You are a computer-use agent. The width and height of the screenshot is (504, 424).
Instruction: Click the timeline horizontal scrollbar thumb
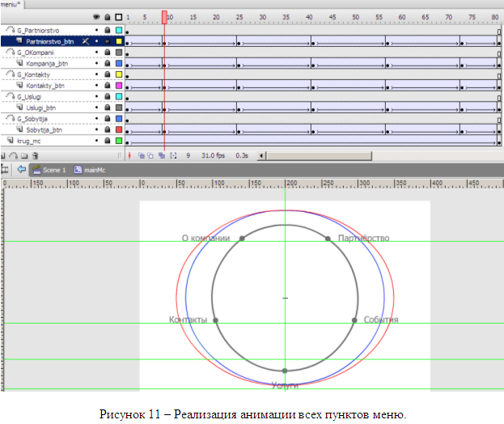click(x=319, y=156)
